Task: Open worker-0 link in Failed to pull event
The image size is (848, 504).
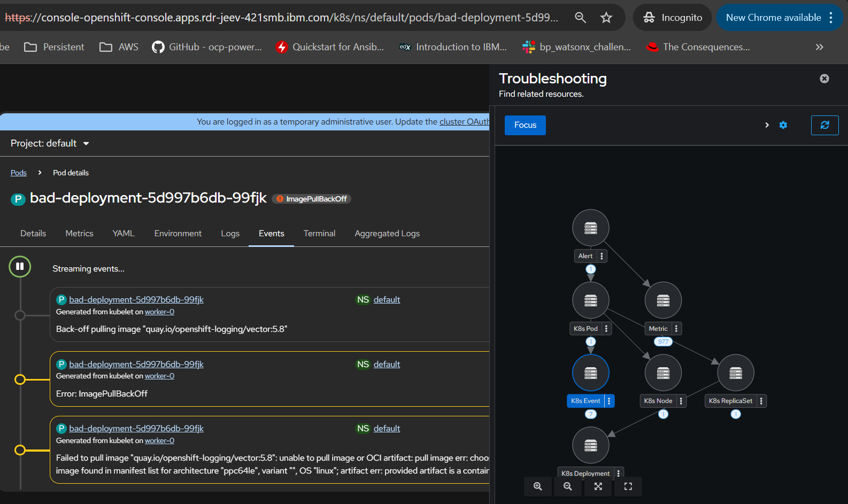Action: [x=159, y=441]
